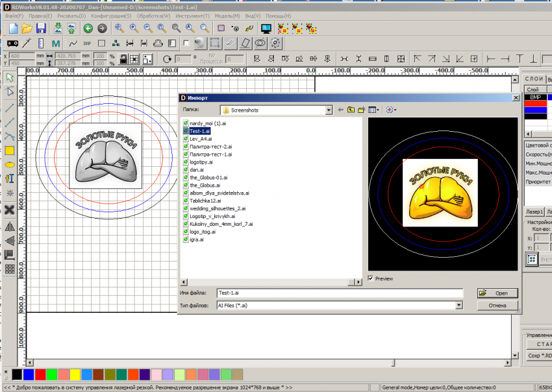Click the Open button in Import dialog
Screen dimensions: 552x392
497,293
